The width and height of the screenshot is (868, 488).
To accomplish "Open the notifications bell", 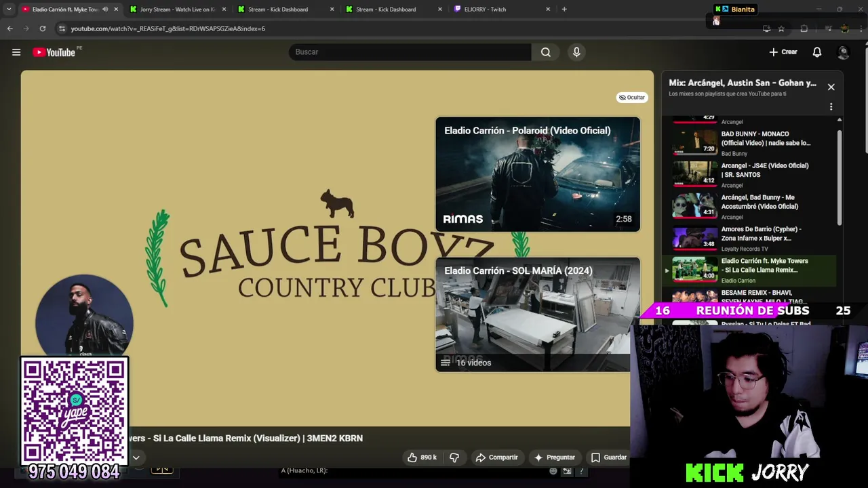I will (817, 52).
